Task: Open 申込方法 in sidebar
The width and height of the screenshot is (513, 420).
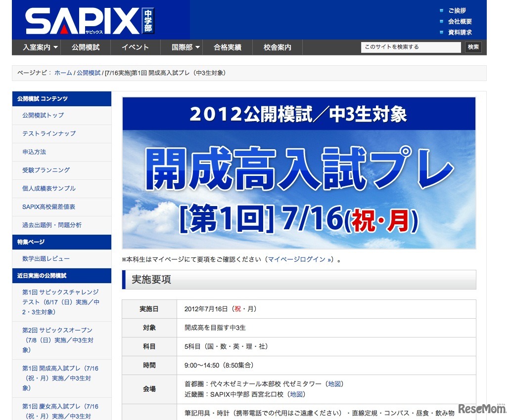Action: tap(34, 152)
